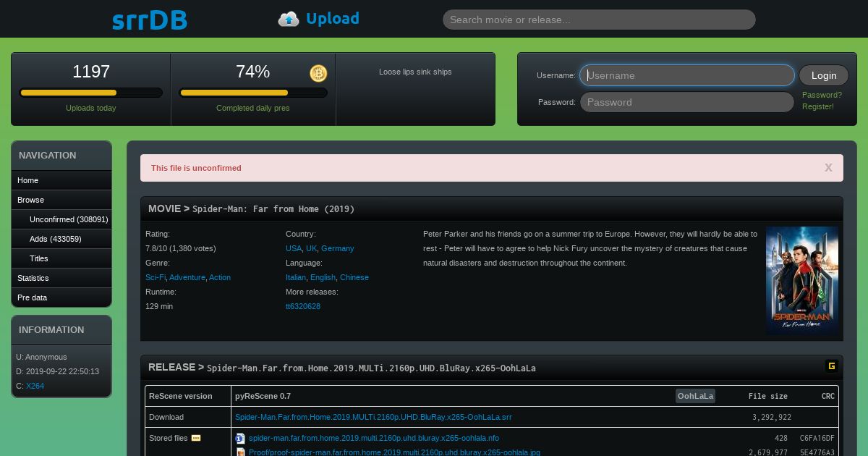The height and width of the screenshot is (456, 868).
Task: Select Action genre link
Action: pyautogui.click(x=220, y=277)
